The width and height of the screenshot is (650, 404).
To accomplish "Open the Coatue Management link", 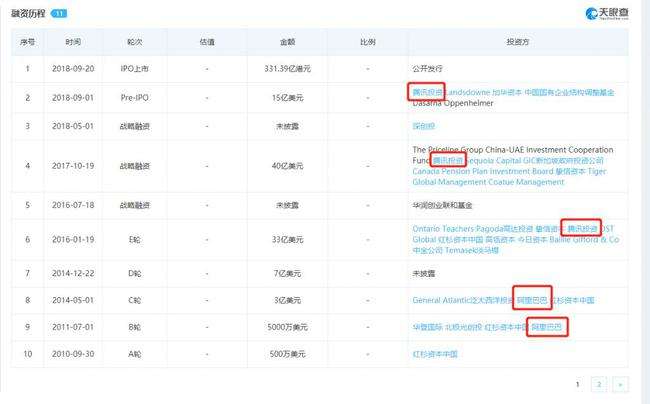I will point(526,182).
